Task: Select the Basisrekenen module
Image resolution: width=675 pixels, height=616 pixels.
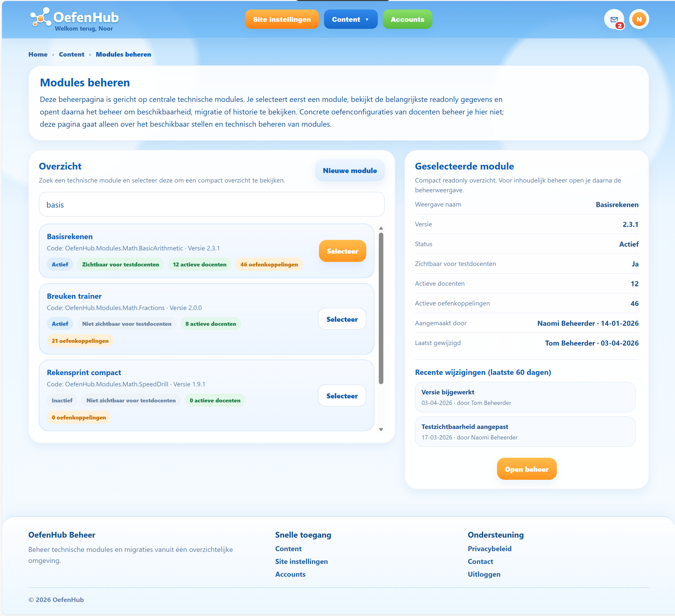Action: coord(342,251)
